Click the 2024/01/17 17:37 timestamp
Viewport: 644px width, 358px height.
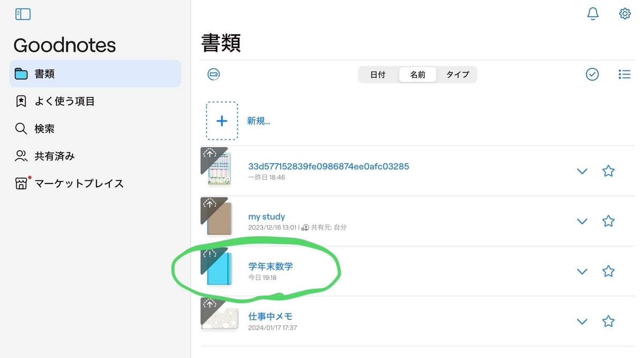click(x=273, y=327)
